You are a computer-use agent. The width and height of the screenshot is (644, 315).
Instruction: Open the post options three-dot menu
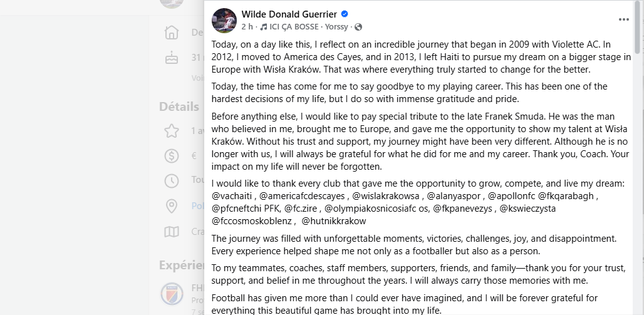pos(623,19)
